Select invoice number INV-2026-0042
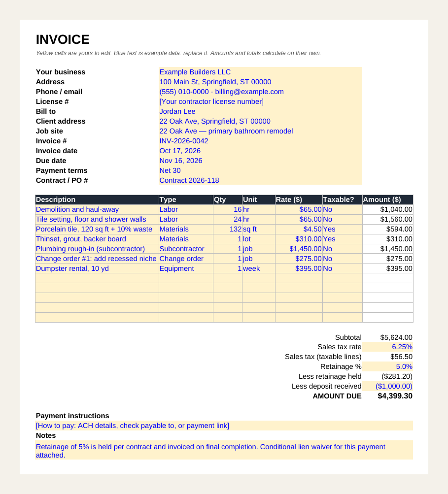The image size is (448, 494). (x=260, y=141)
